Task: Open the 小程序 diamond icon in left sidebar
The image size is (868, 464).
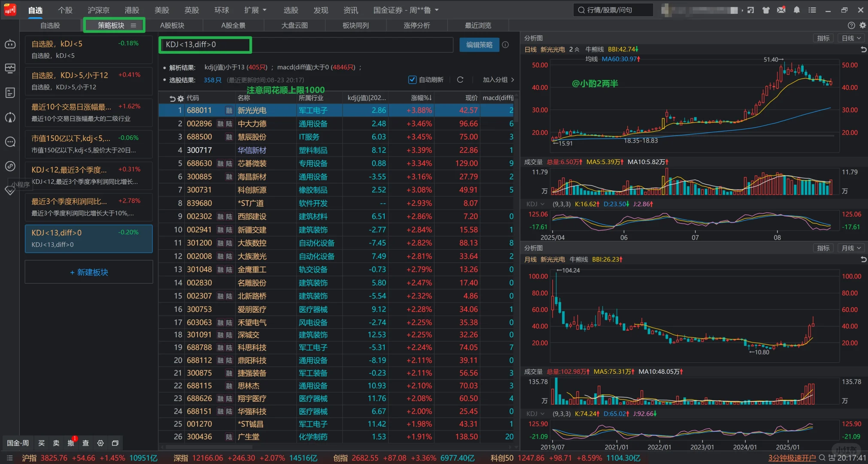Action: [10, 190]
